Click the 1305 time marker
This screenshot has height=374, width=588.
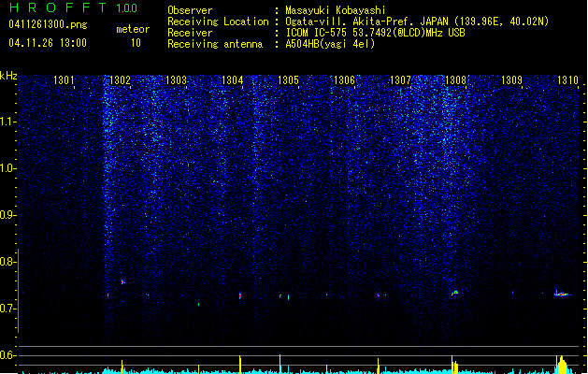[288, 80]
